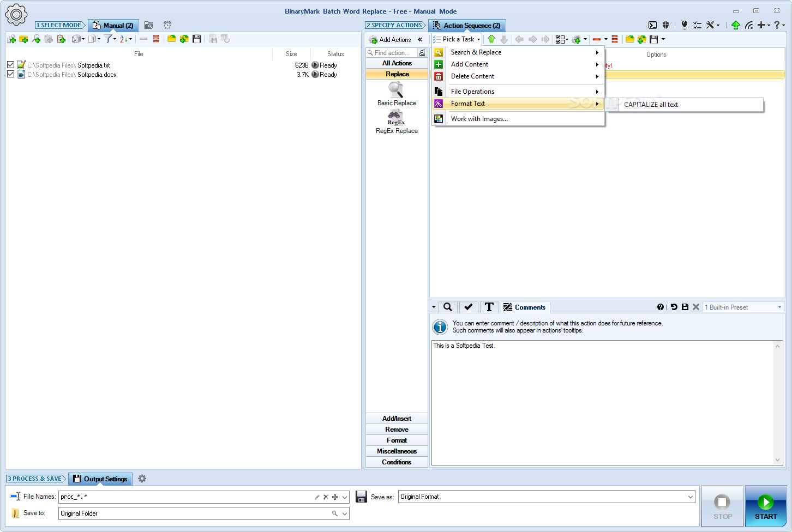Click the green upload arrow icon
Viewport: 792px width, 532px height.
(736, 25)
